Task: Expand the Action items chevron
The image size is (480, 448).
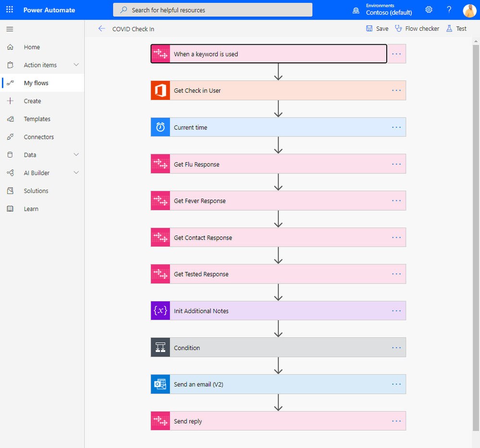Action: (x=76, y=65)
